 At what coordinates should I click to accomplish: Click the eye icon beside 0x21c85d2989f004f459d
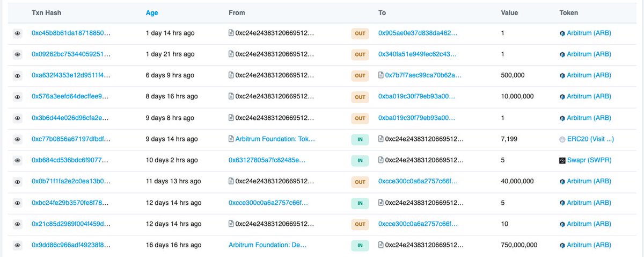(17, 224)
